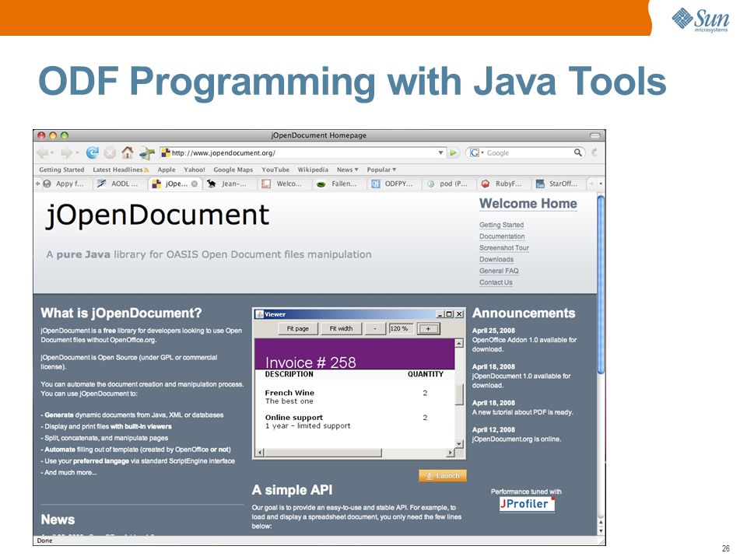Open the Getting Started bookmark

pos(61,170)
